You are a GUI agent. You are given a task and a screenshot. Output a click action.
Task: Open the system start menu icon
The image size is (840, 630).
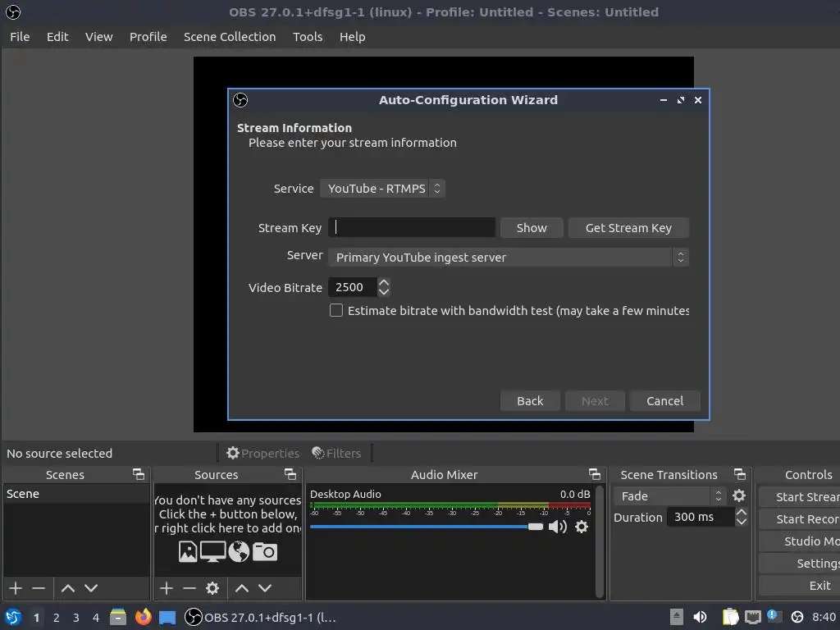tap(13, 617)
